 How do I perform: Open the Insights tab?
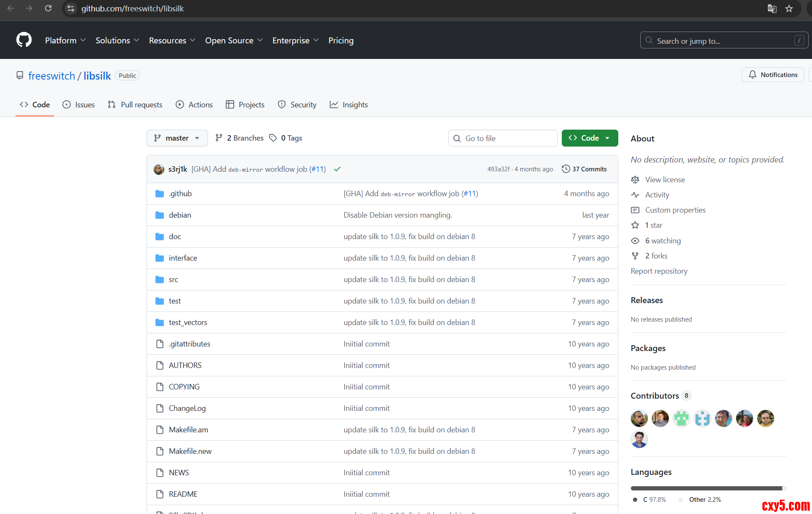coord(349,105)
